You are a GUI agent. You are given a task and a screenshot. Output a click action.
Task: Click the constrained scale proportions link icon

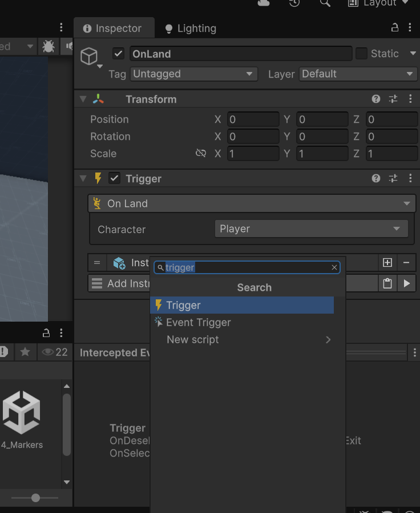coord(201,153)
